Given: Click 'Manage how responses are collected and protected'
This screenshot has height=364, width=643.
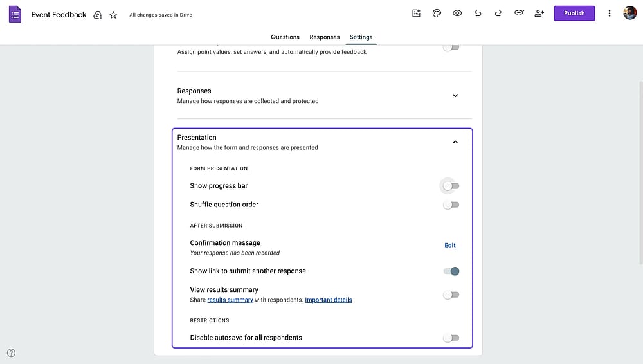Looking at the screenshot, I should [x=248, y=101].
